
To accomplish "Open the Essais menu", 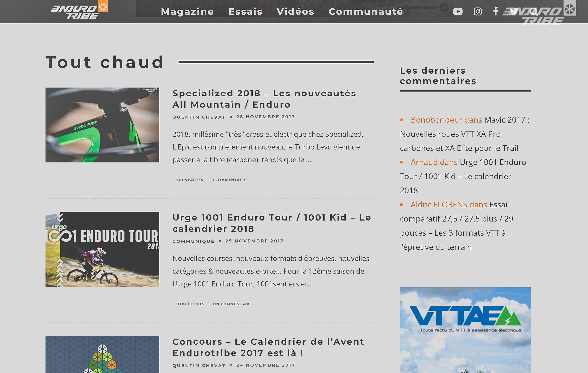I will pyautogui.click(x=245, y=12).
